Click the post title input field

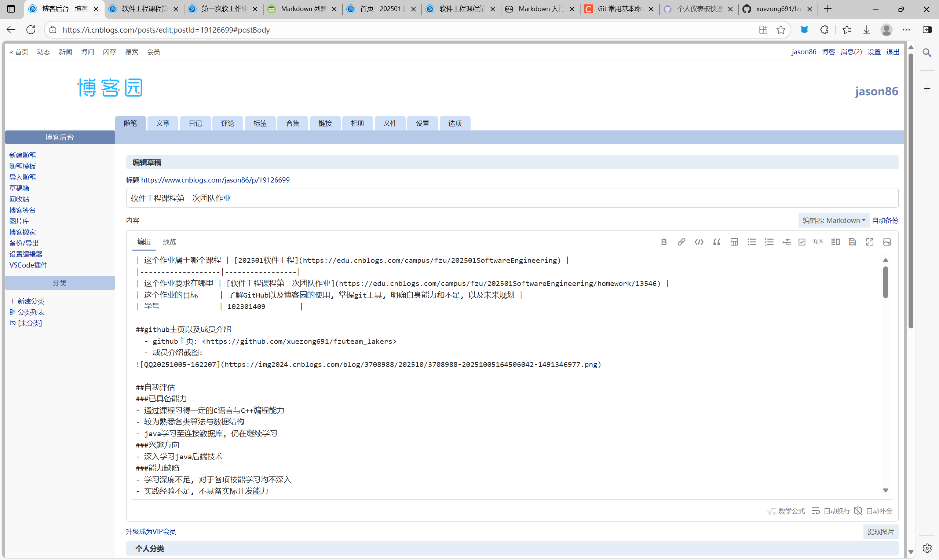(512, 198)
